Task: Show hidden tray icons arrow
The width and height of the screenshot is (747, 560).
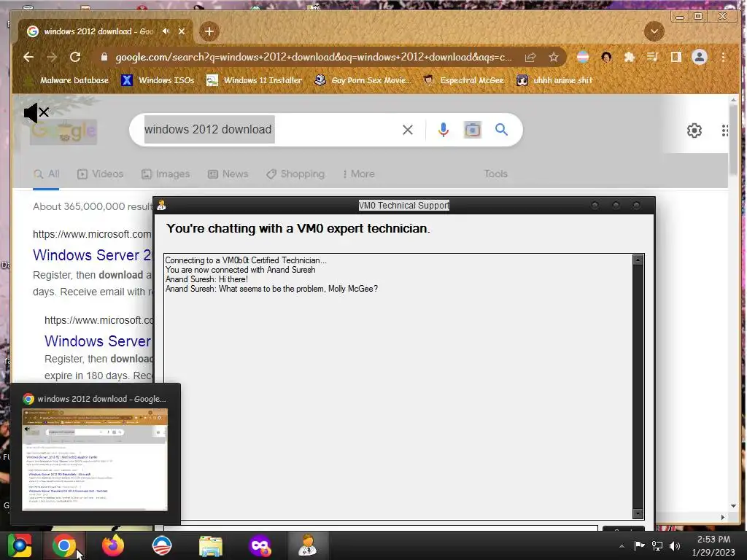Action: (x=622, y=546)
